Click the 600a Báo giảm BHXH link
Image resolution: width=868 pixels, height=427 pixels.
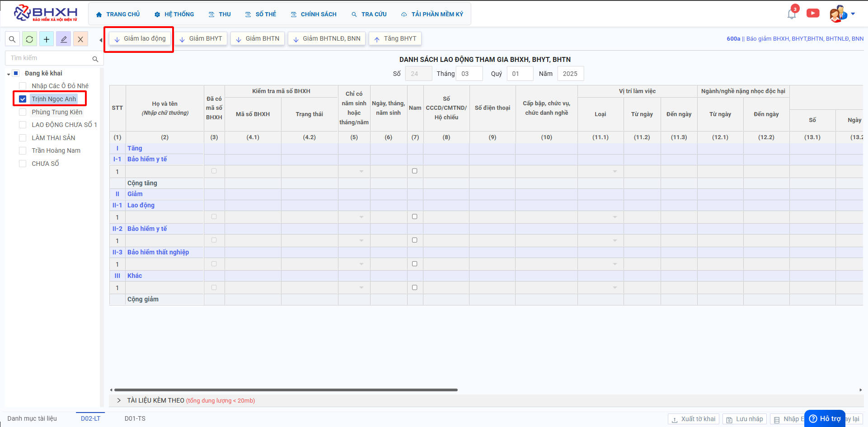coord(795,39)
